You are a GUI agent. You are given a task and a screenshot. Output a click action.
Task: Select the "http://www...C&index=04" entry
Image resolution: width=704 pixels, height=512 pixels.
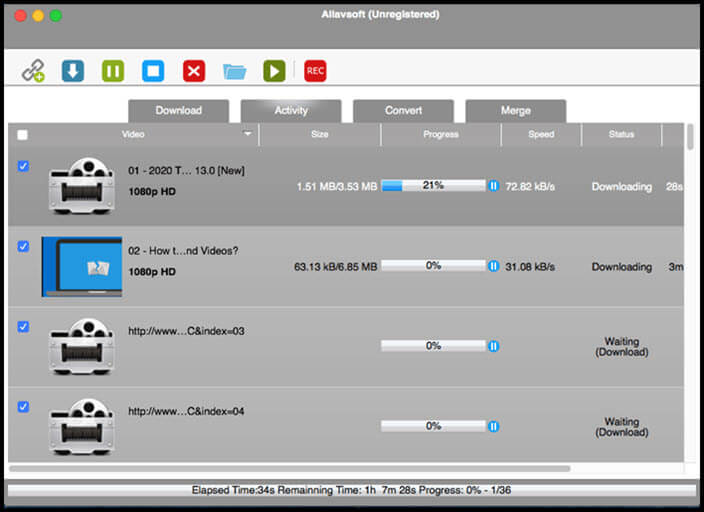click(186, 411)
